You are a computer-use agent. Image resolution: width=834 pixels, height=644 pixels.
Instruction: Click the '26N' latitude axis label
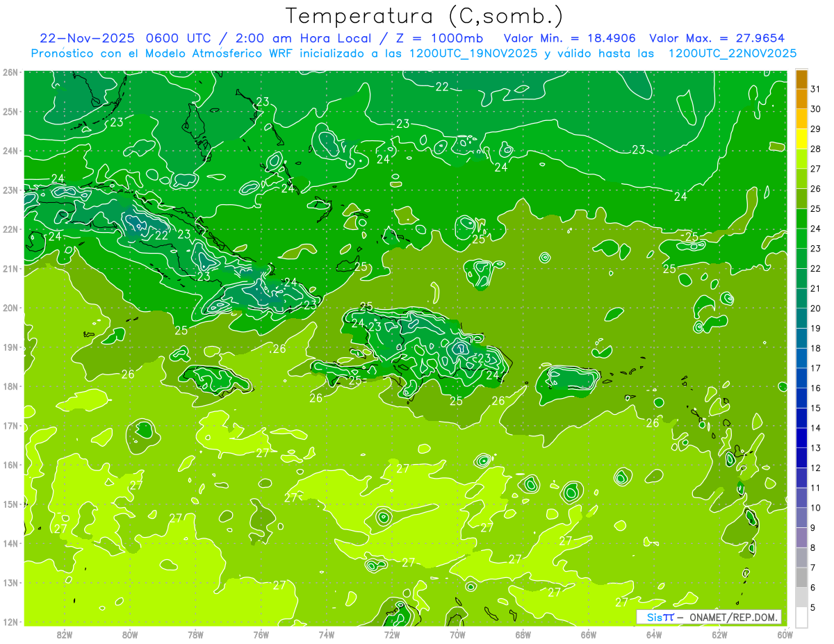[x=11, y=72]
